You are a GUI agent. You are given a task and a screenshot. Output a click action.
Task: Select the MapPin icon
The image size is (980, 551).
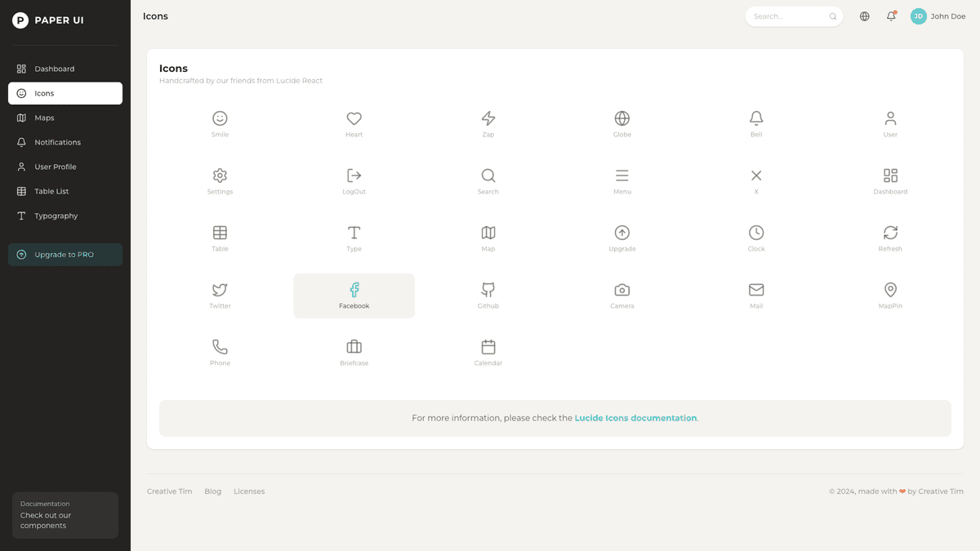pos(890,290)
